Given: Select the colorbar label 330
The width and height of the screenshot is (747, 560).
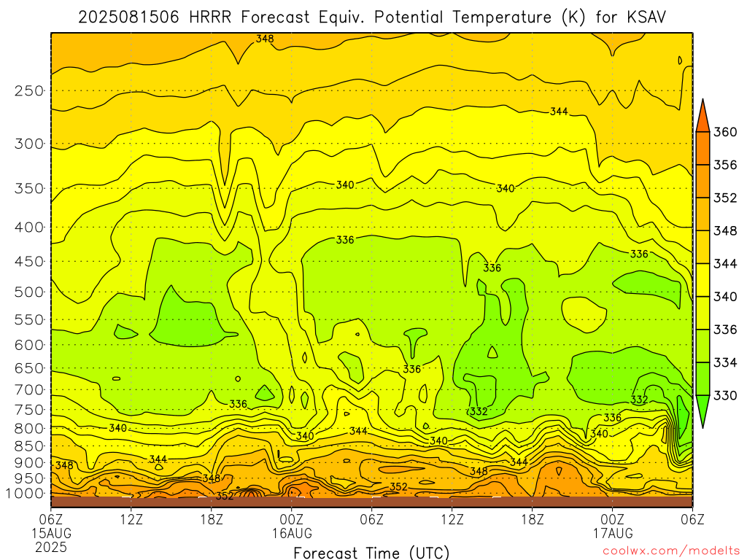Looking at the screenshot, I should pyautogui.click(x=725, y=395).
